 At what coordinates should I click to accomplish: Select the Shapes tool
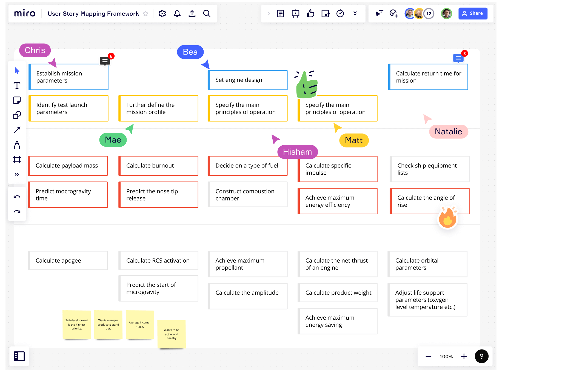(17, 115)
